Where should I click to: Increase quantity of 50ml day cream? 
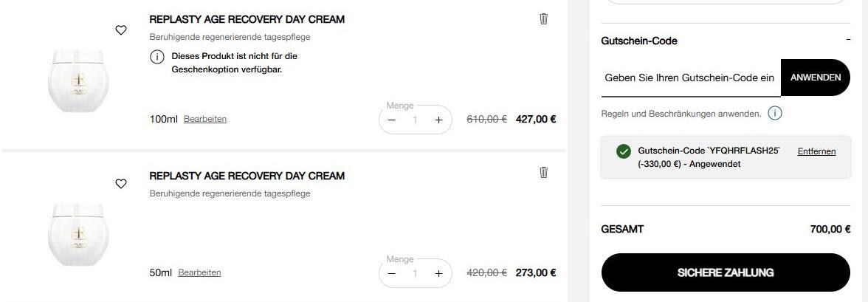438,273
